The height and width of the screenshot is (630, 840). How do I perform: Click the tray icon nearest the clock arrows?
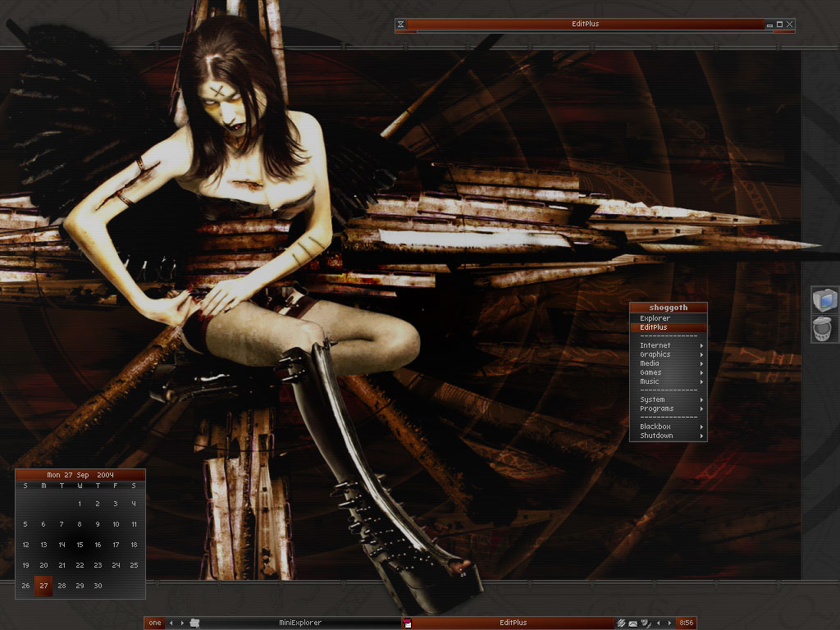coord(646,623)
